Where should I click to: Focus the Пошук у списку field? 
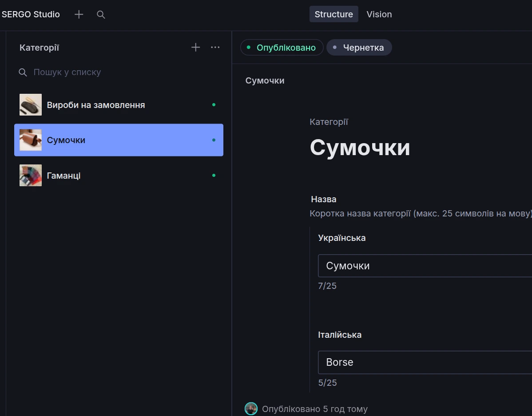(119, 72)
